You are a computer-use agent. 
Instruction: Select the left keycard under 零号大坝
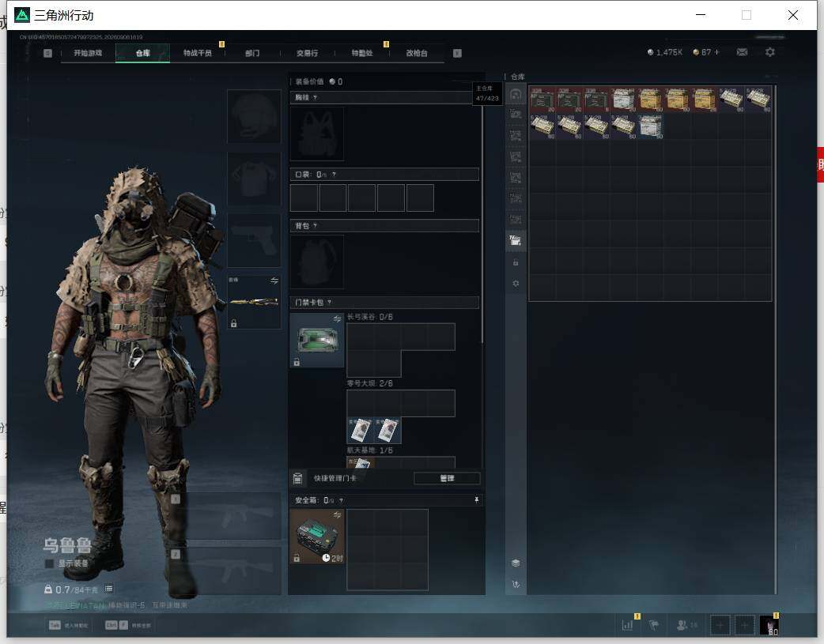tap(360, 430)
